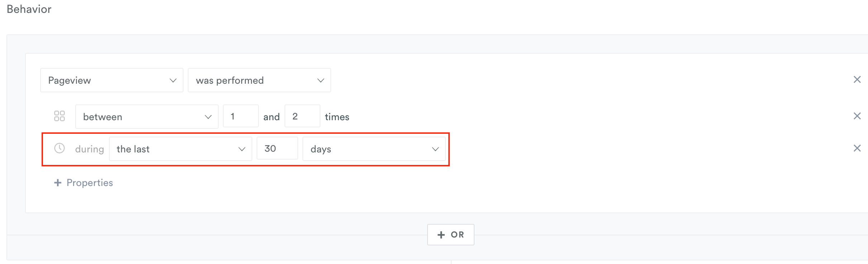Viewport: 868px width, 264px height.
Task: Delete the between-times frequency row
Action: 857,116
